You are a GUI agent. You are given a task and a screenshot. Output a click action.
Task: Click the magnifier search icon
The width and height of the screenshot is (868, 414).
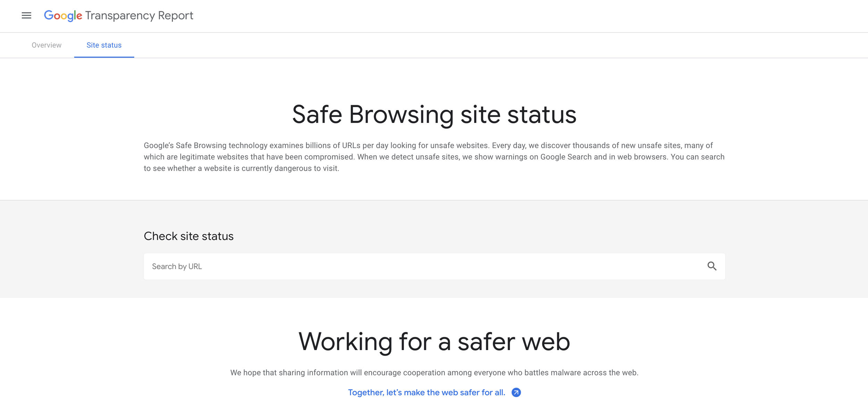tap(712, 266)
